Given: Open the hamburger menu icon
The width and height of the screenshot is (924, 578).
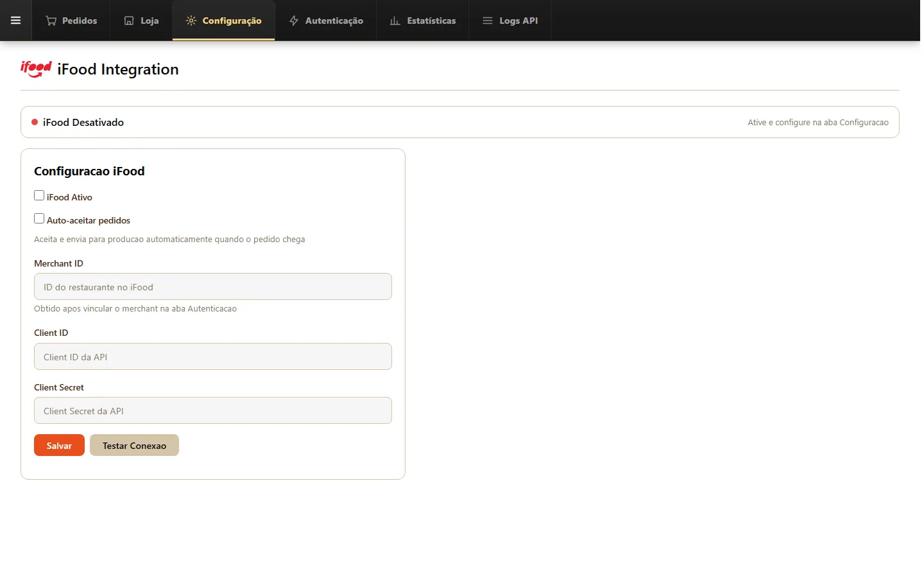Looking at the screenshot, I should (x=16, y=21).
